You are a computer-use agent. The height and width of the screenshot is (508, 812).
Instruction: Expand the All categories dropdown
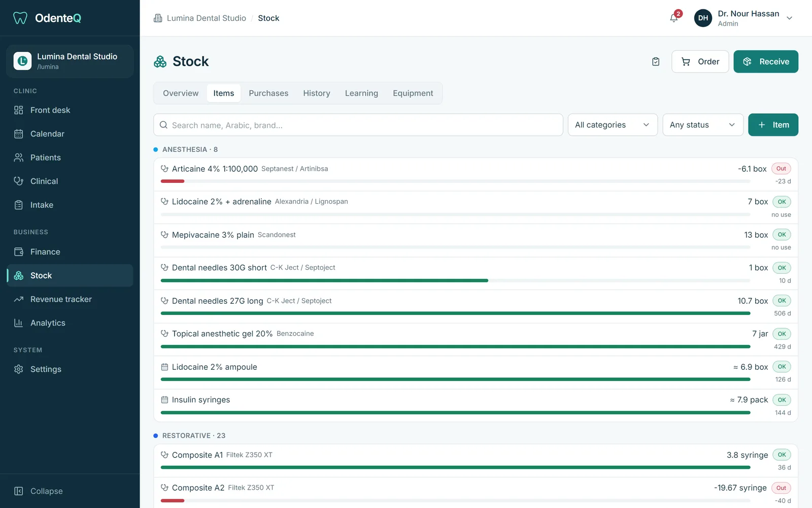click(x=613, y=125)
